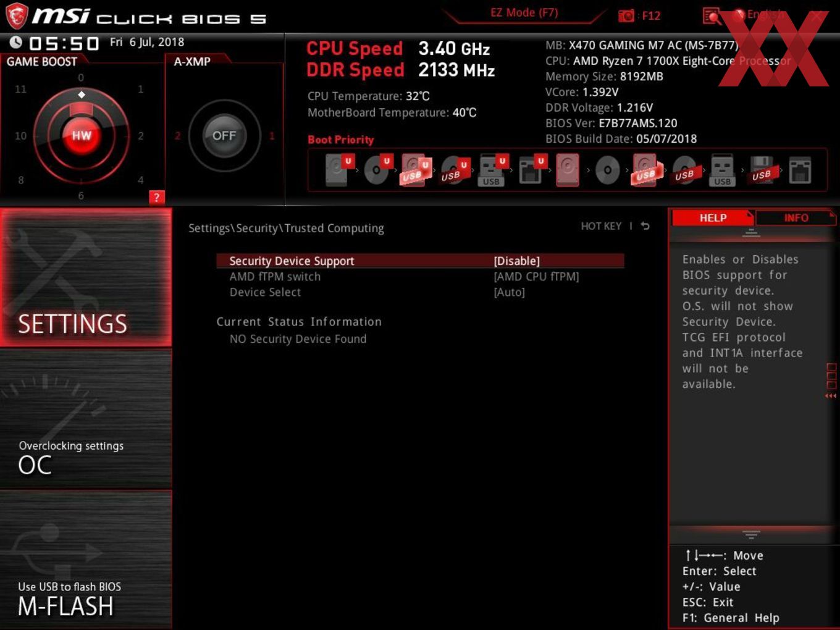Select legacy hard disk boot icon without UEFI badge
The image size is (840, 630).
[x=568, y=170]
